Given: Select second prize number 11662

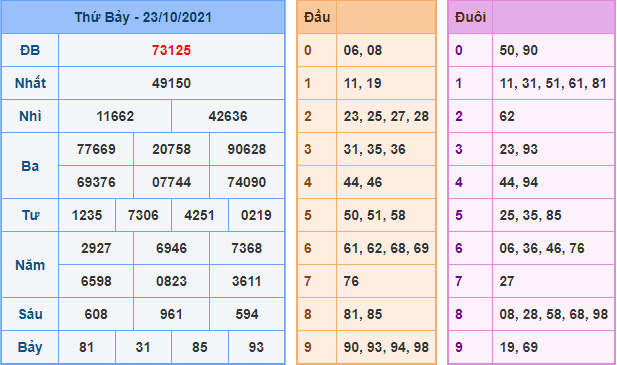Looking at the screenshot, I should pyautogui.click(x=115, y=116).
